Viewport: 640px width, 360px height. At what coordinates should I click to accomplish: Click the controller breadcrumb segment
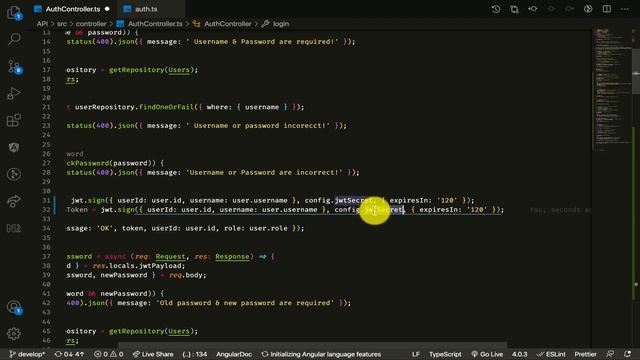[91, 24]
